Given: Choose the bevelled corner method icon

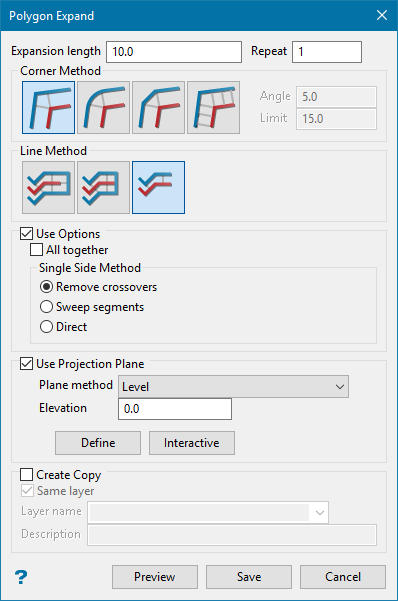Looking at the screenshot, I should tap(158, 107).
